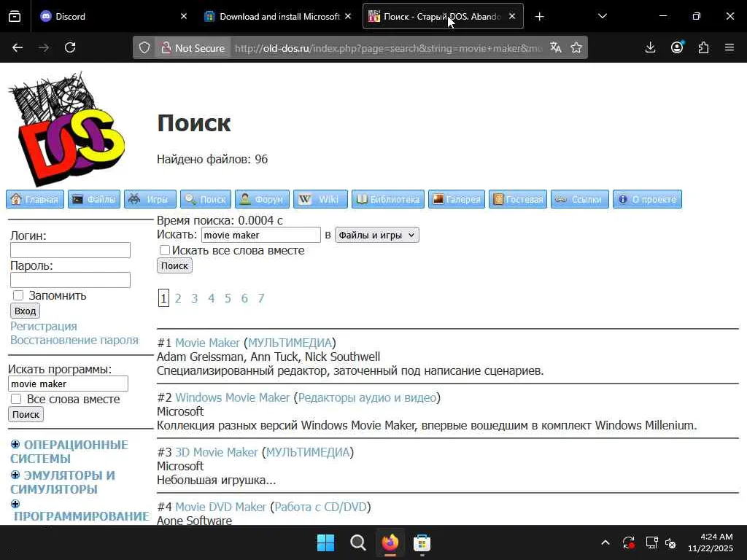Image resolution: width=747 pixels, height=560 pixels.
Task: Open the Firefox downloads panel
Action: click(x=650, y=47)
